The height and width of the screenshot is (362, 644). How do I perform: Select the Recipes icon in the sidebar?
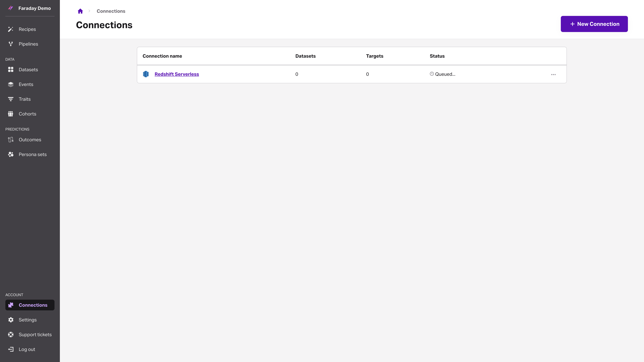11,29
